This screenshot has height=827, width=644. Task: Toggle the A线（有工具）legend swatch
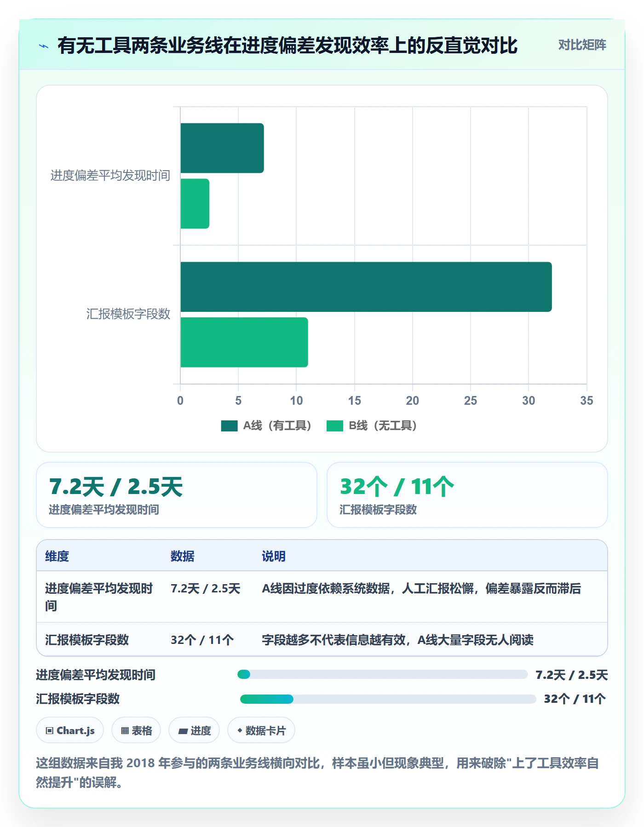click(229, 426)
